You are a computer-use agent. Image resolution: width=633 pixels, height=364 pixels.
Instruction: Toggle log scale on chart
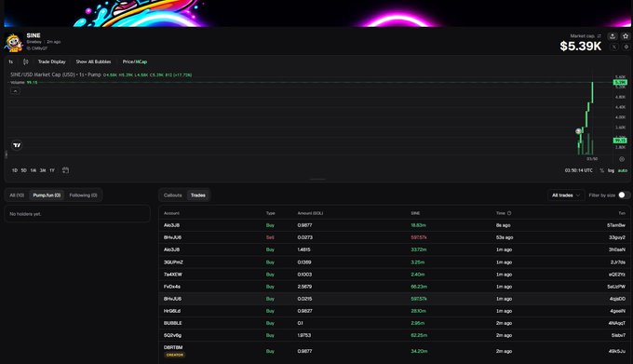click(611, 170)
